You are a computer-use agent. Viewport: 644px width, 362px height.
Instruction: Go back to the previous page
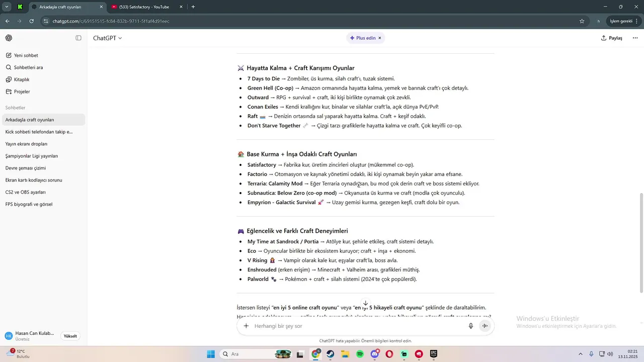point(8,21)
